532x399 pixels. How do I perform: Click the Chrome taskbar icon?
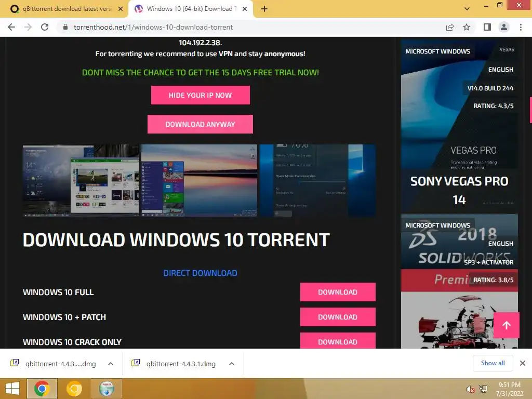coord(42,389)
